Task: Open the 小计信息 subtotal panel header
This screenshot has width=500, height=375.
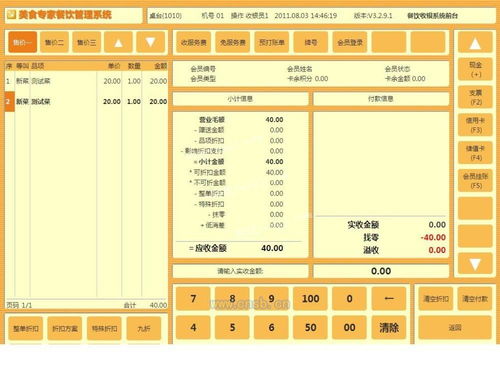Action: pyautogui.click(x=240, y=99)
